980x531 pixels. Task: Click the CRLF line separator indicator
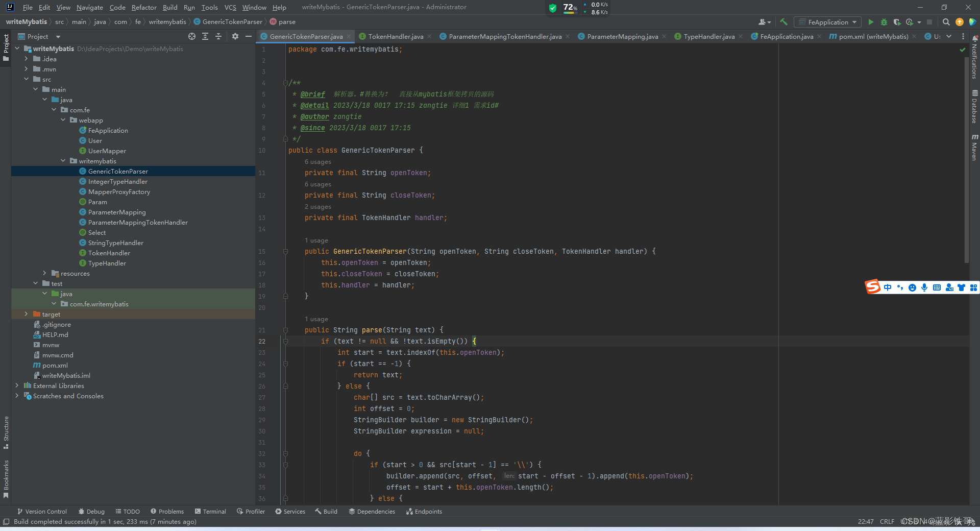[887, 521]
